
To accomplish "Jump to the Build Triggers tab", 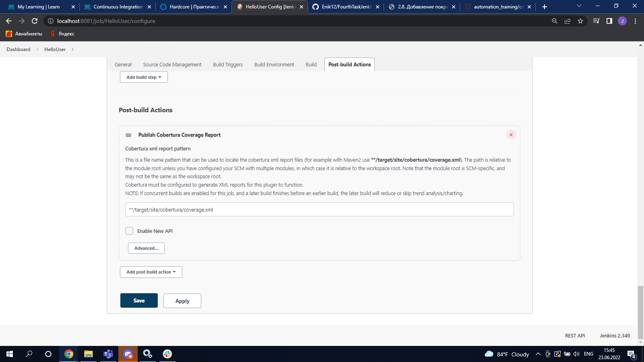I will (228, 64).
